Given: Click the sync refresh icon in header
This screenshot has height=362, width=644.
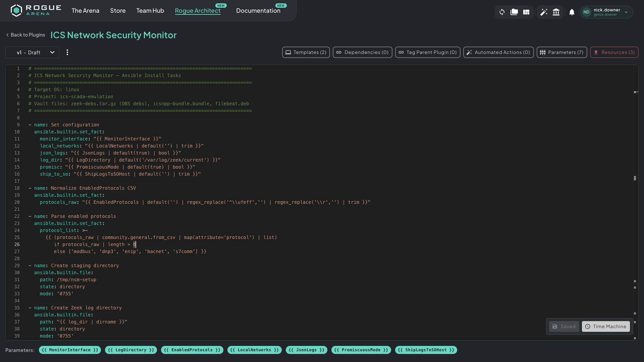Looking at the screenshot, I should 502,12.
